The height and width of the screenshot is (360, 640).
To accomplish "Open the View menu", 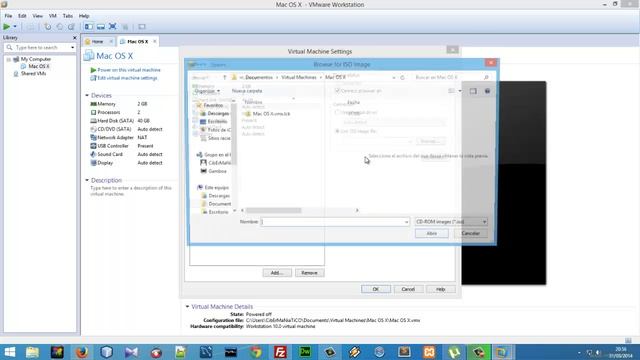I will [38, 16].
